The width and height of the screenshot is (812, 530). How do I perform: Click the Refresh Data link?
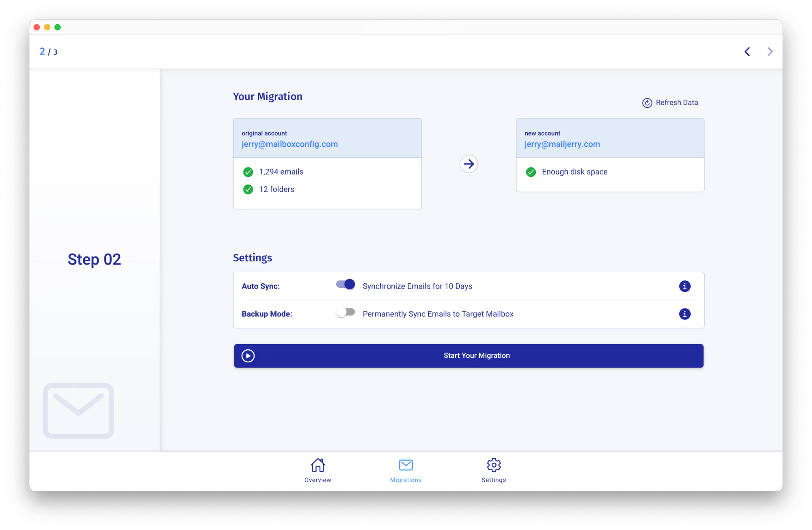pyautogui.click(x=670, y=103)
